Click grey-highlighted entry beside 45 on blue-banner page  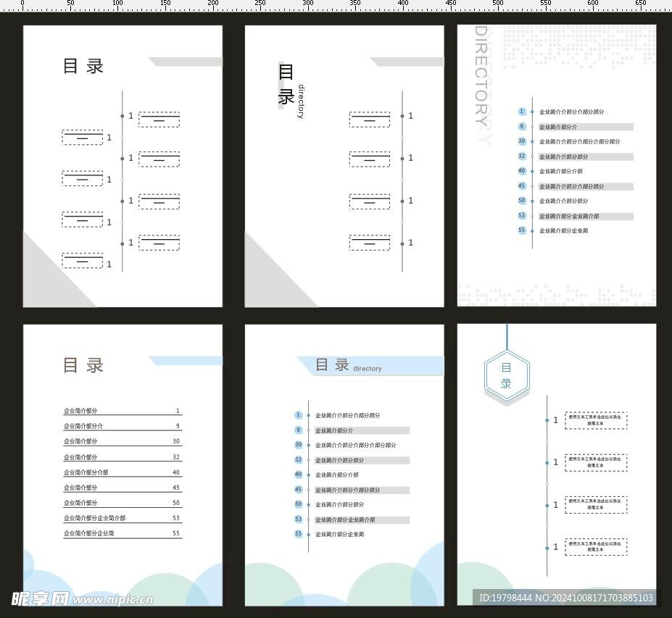tap(362, 490)
